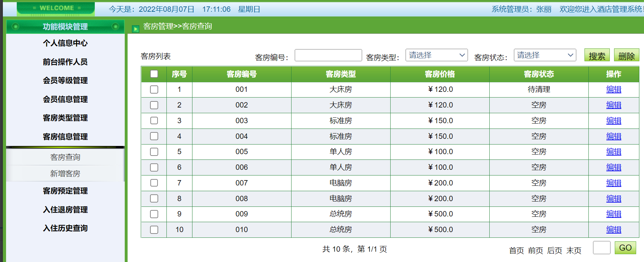Screen dimensions: 644x262
Task: Click the 待清理 status cell
Action: 539,89
